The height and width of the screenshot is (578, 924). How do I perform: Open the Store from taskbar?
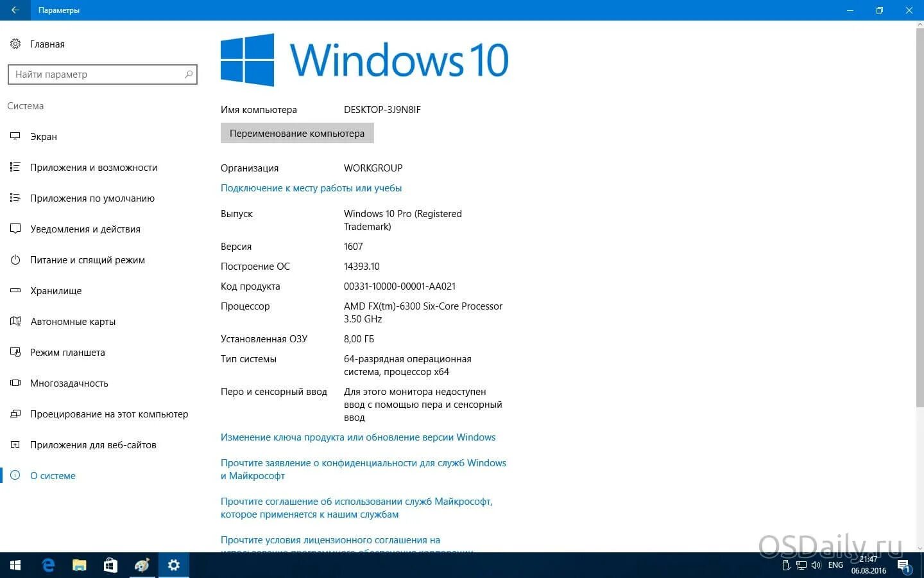pos(110,565)
